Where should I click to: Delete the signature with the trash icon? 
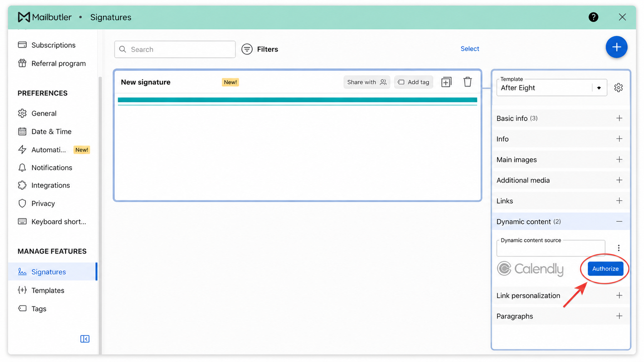[x=468, y=82]
